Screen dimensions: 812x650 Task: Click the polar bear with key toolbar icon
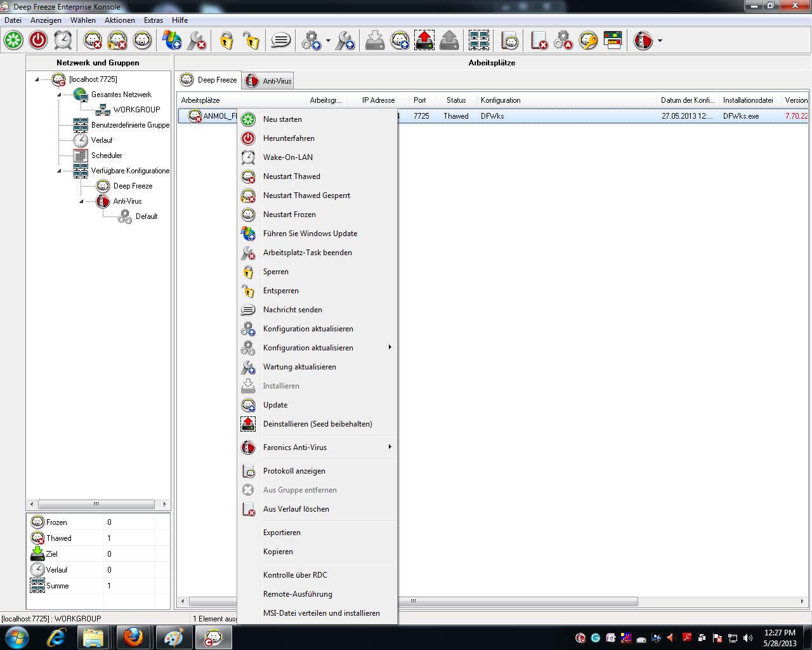pyautogui.click(x=588, y=41)
